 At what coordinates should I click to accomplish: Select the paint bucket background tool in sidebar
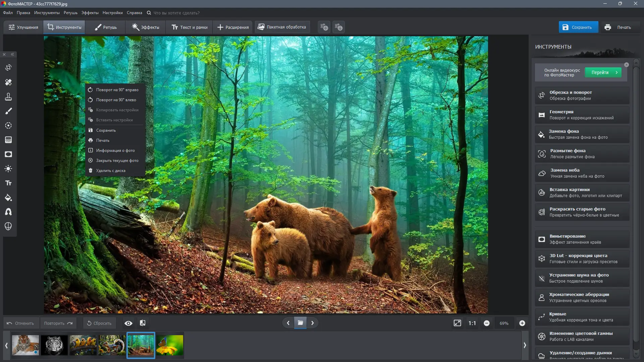tap(8, 197)
